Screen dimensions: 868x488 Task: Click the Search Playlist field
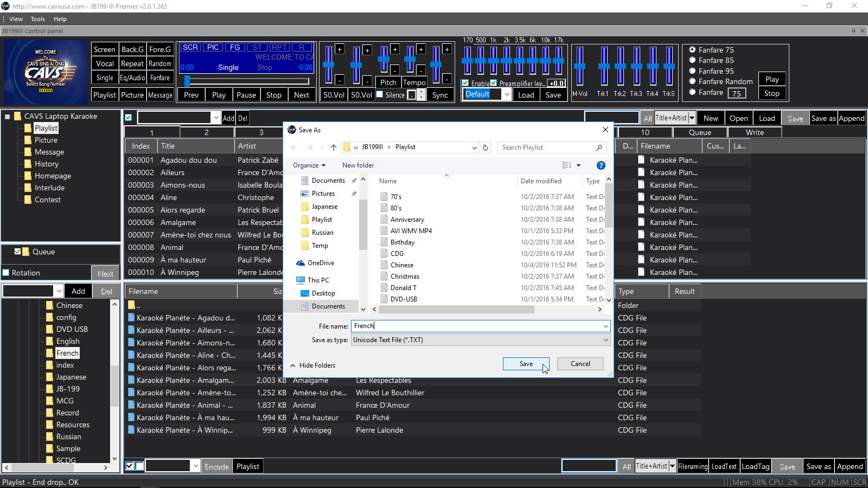(x=547, y=147)
